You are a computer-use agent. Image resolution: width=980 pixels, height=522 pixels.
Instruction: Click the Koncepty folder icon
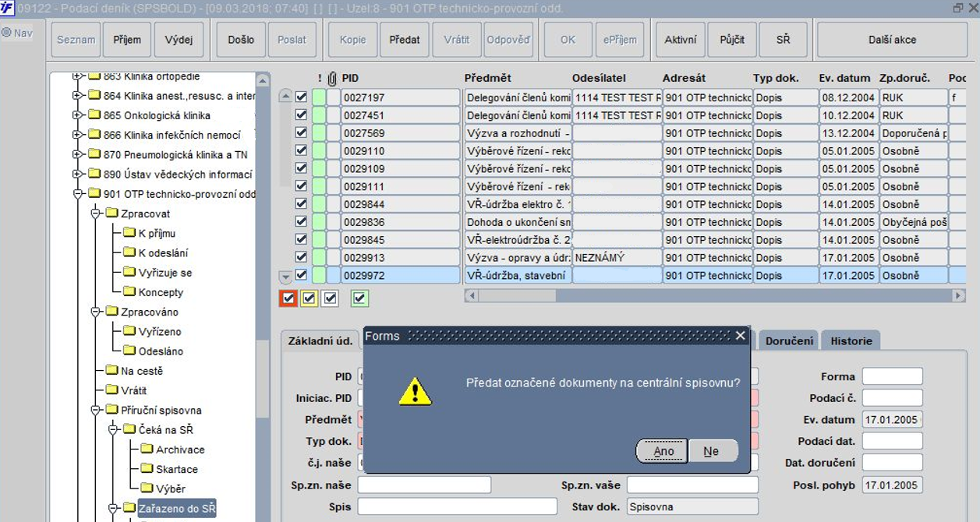pos(129,292)
